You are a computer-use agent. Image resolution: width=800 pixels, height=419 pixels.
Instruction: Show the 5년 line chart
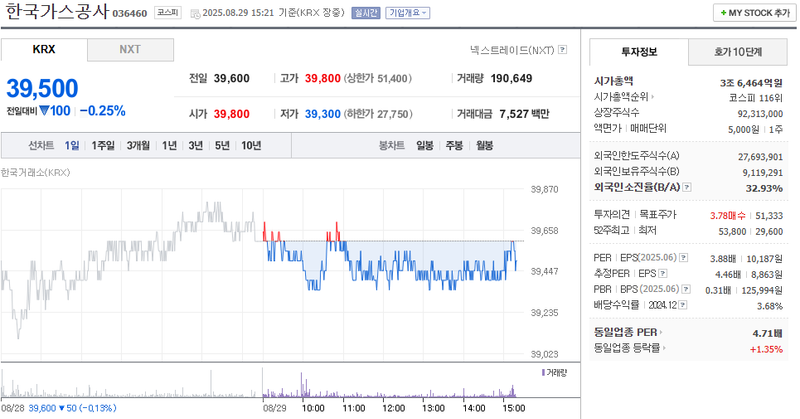coord(222,145)
